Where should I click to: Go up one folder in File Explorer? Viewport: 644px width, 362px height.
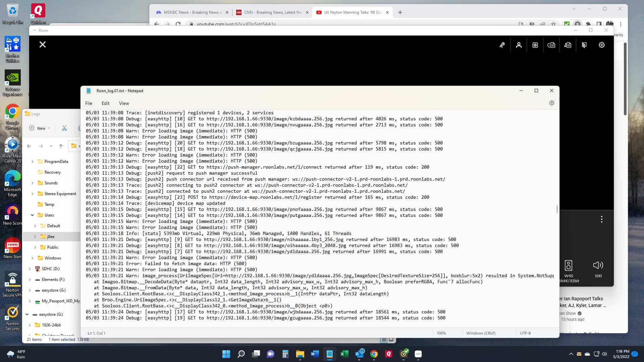pos(61,146)
